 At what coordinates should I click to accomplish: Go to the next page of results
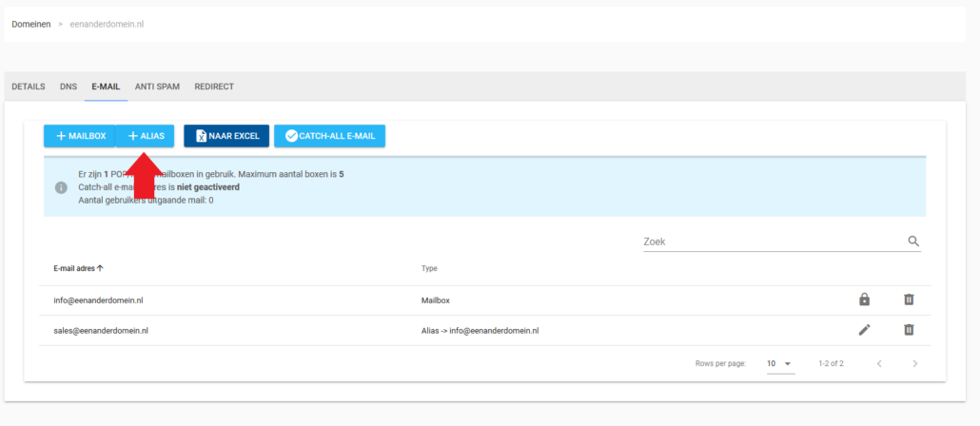(915, 363)
